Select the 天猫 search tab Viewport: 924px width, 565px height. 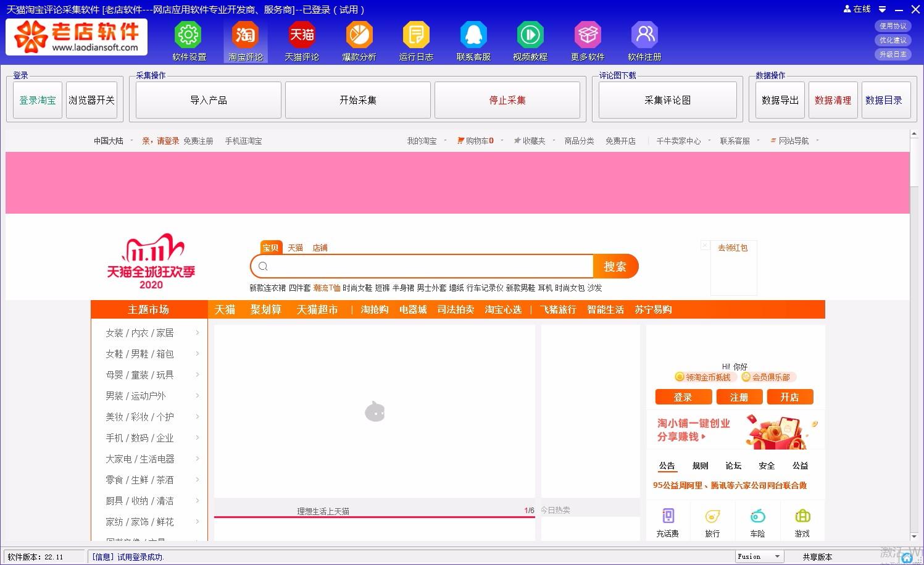(295, 248)
